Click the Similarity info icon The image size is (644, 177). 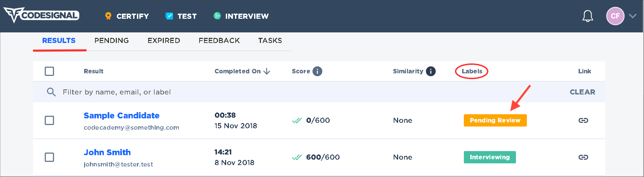430,71
